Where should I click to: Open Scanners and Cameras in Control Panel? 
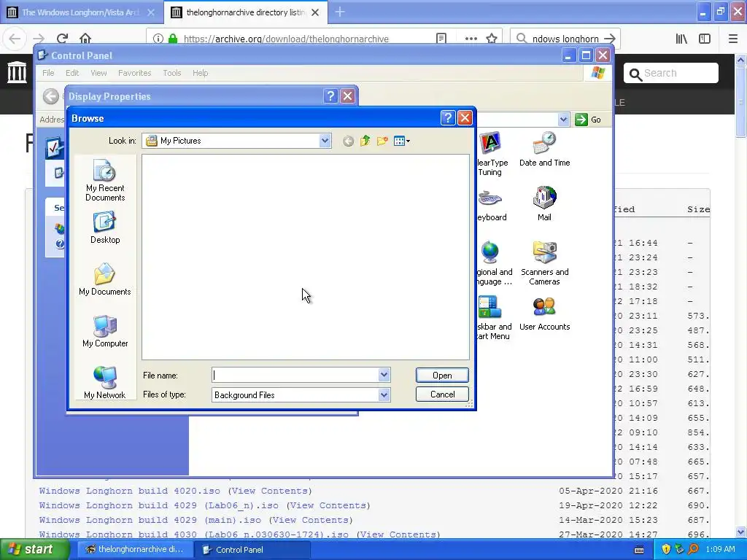tap(544, 262)
